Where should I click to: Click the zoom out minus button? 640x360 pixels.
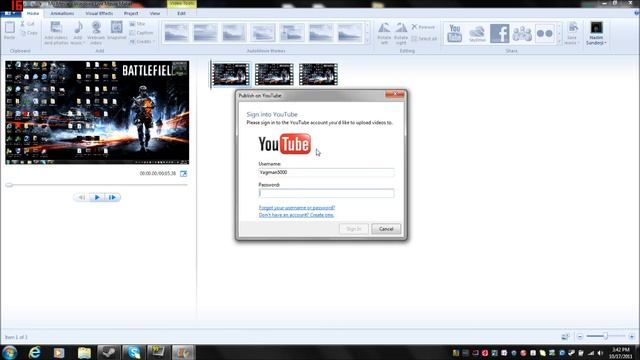580,337
